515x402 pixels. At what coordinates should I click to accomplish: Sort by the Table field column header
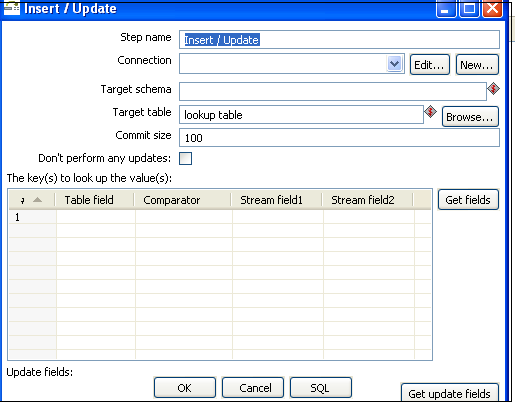tap(95, 200)
